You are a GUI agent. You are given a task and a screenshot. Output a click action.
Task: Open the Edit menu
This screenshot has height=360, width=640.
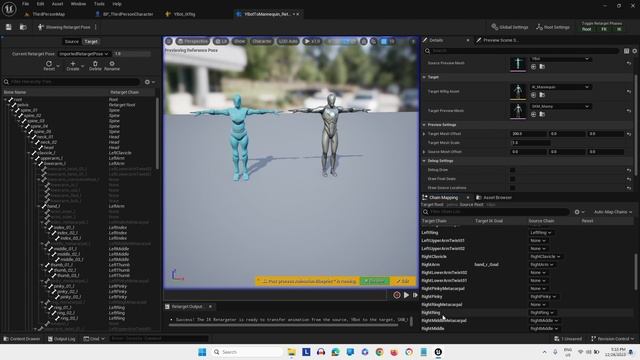(x=40, y=4)
